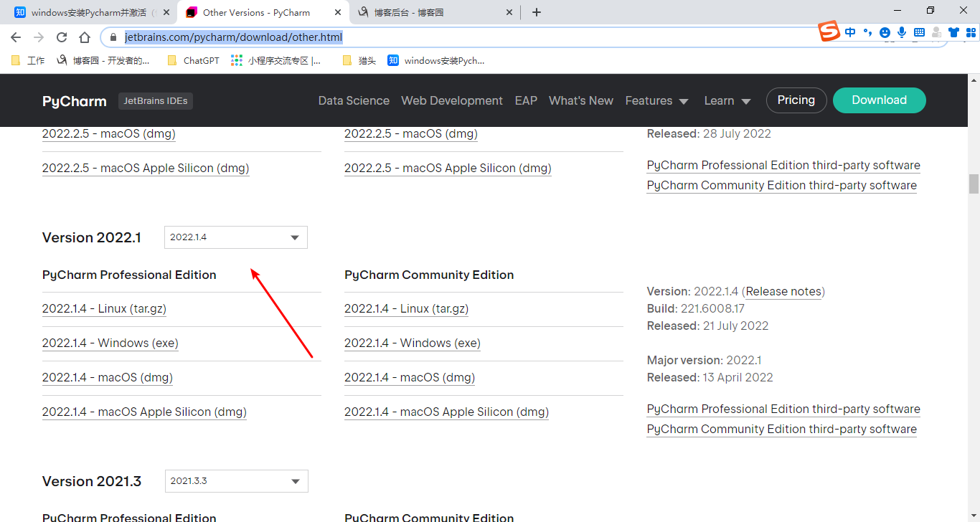Image resolution: width=980 pixels, height=522 pixels.
Task: Click the Released: 21 July 2022 text
Action: tap(707, 326)
